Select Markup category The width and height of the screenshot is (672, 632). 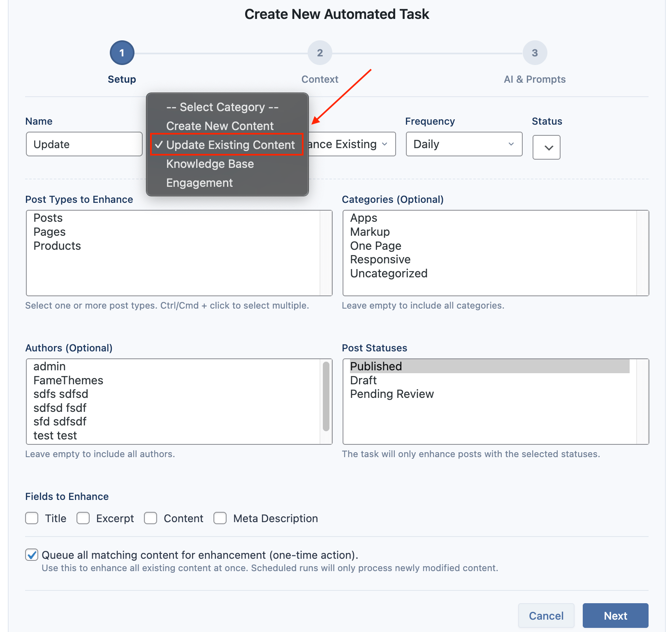pos(490,232)
